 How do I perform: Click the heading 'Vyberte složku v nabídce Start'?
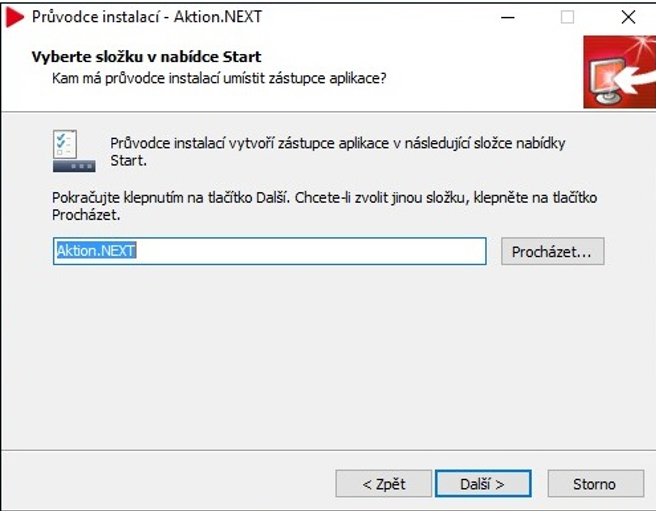pos(146,57)
